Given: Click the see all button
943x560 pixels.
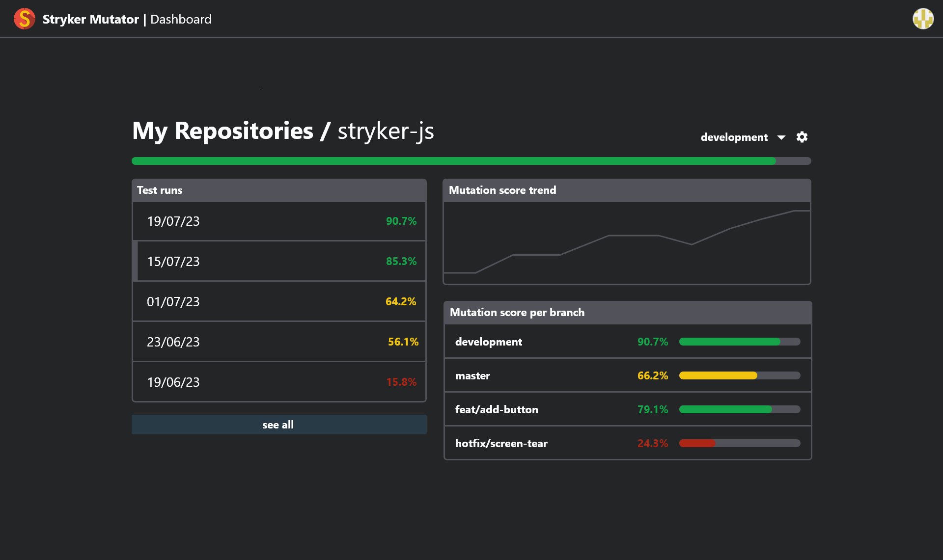Looking at the screenshot, I should coord(278,425).
